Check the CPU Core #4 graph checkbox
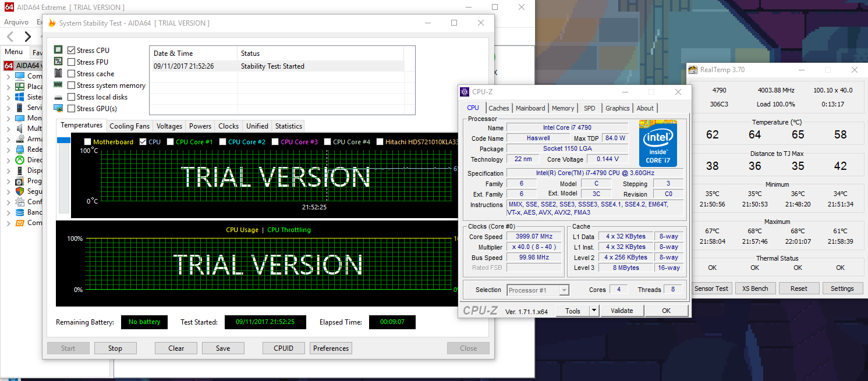This screenshot has height=381, width=868. pos(328,141)
